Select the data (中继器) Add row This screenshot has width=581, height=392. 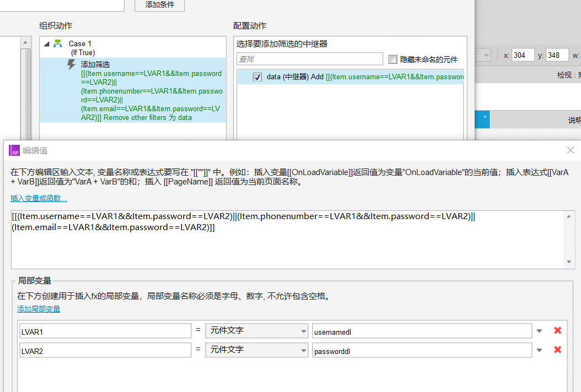point(350,77)
